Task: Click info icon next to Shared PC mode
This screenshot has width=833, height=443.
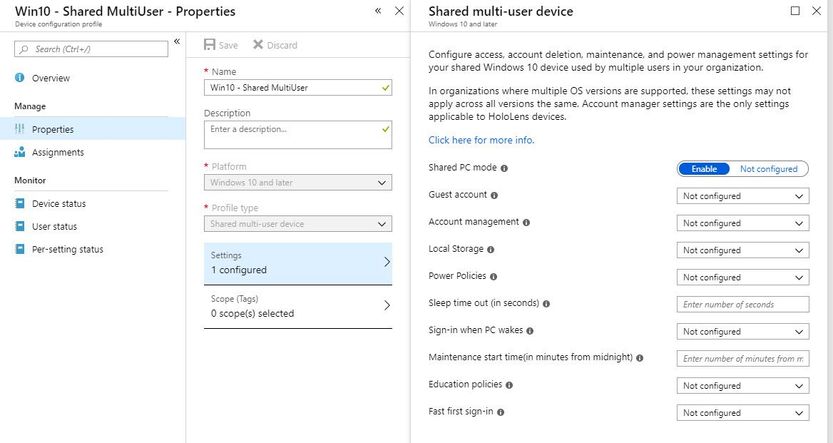Action: click(504, 169)
